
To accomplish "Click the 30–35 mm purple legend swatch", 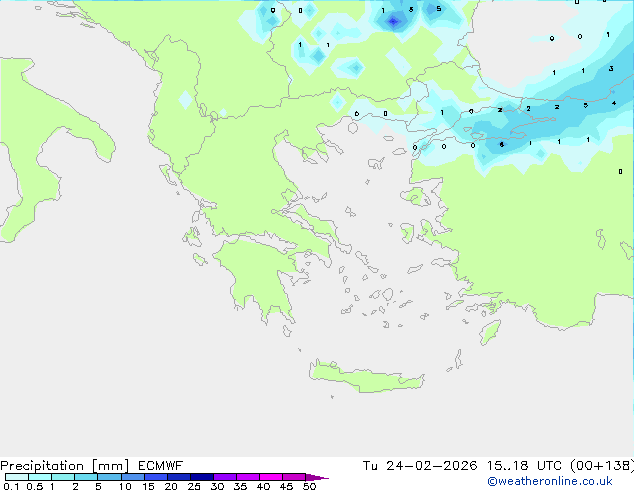I will point(225,477).
